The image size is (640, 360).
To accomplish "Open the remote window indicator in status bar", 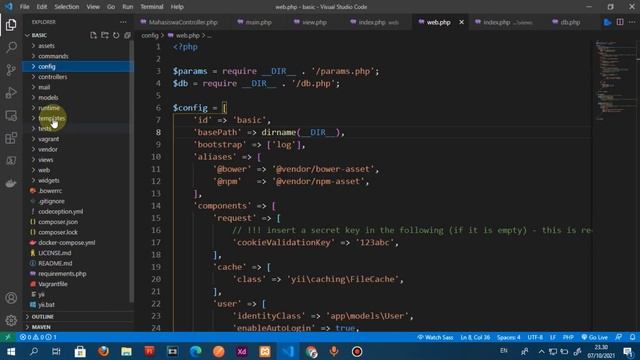I will pos(7,337).
